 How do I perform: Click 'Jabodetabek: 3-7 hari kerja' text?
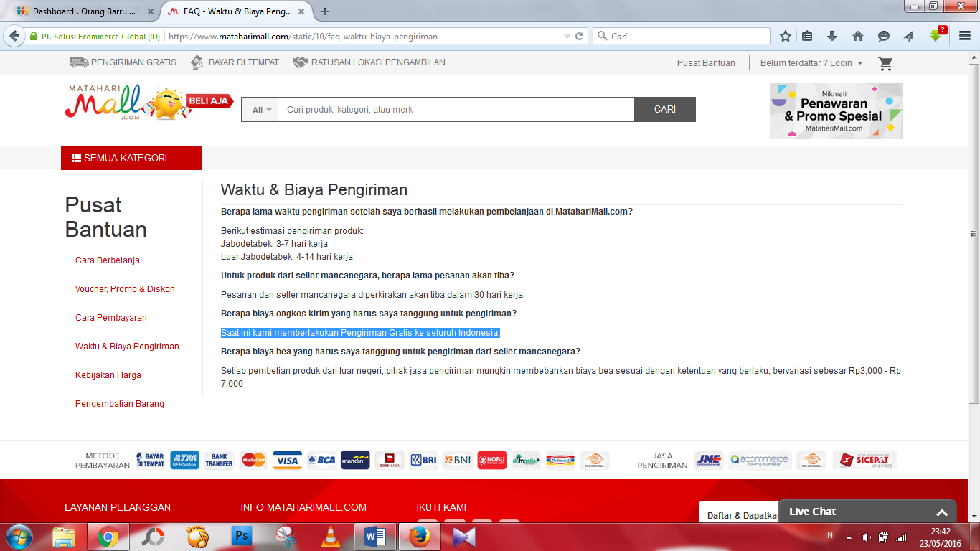click(274, 244)
